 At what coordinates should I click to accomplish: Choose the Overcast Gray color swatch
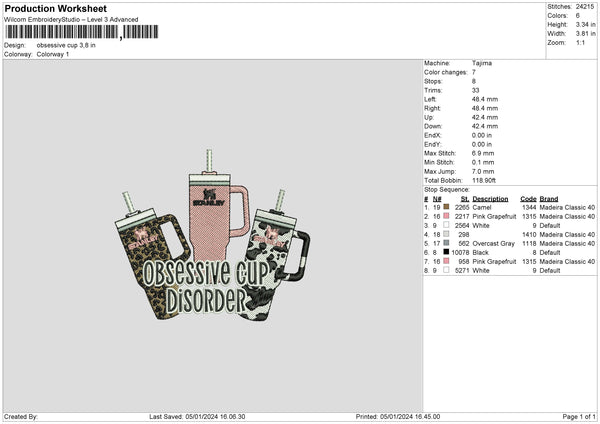click(x=446, y=243)
